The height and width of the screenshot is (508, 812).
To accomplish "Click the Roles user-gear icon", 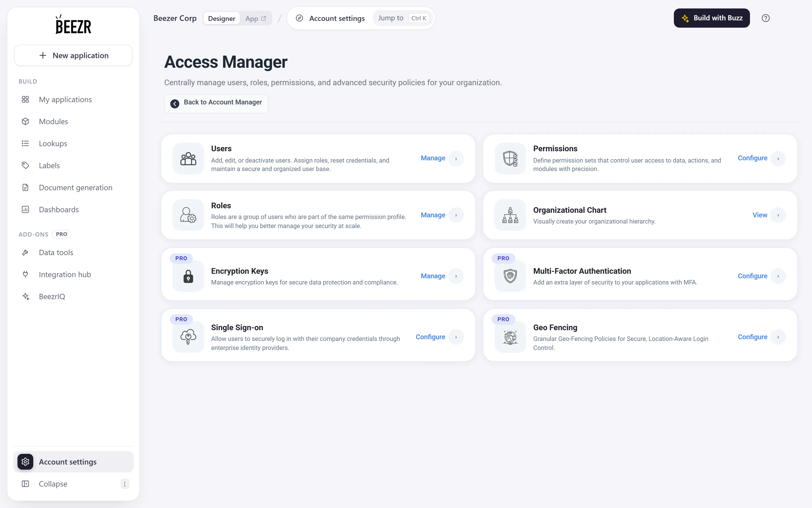I will click(x=188, y=215).
